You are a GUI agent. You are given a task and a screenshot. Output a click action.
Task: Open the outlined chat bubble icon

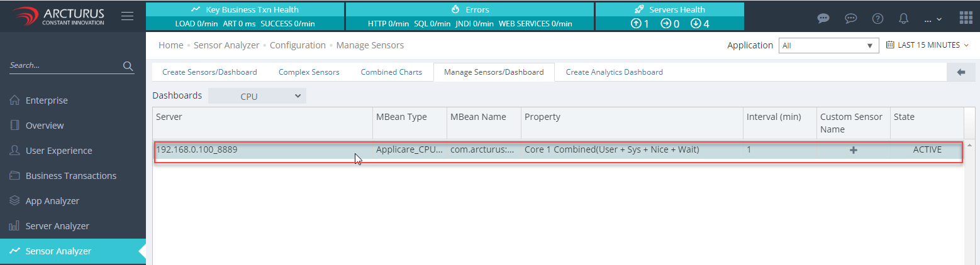[851, 18]
